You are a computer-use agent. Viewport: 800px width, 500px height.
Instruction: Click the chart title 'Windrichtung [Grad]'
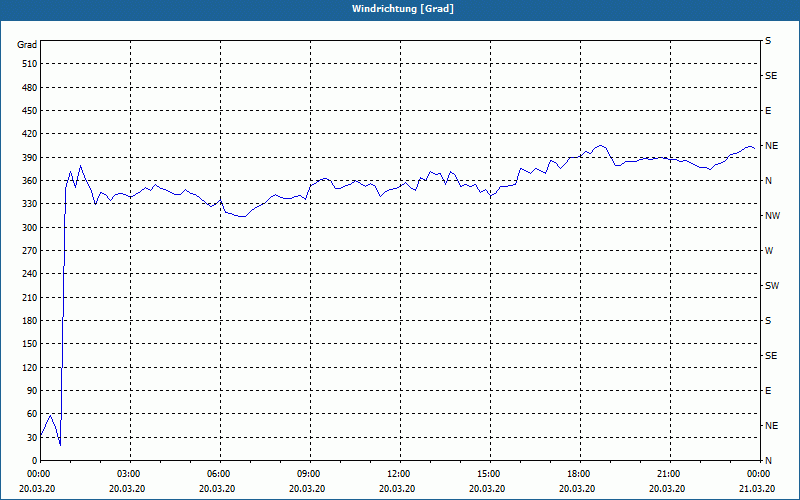click(x=403, y=9)
